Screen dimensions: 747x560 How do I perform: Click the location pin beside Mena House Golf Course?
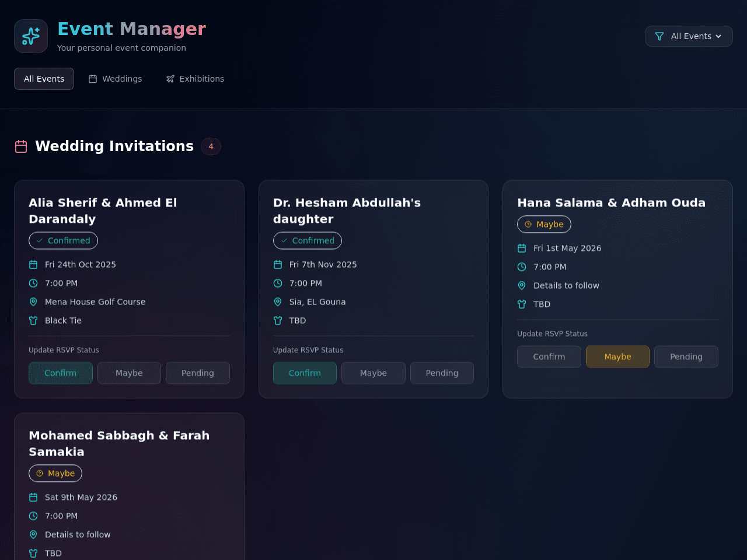click(x=33, y=302)
